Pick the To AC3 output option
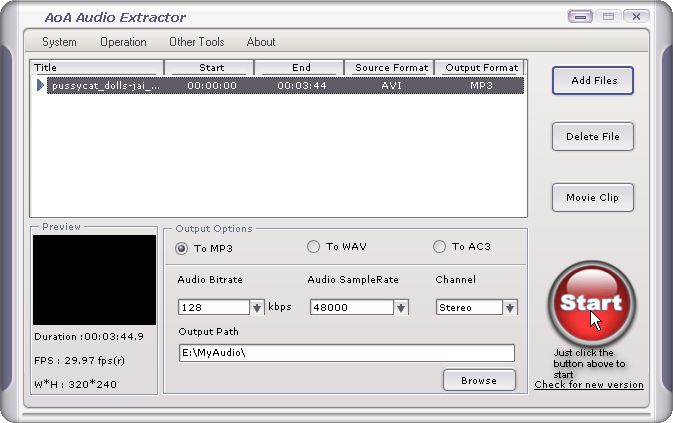Viewport: 673px width, 423px height. point(439,247)
